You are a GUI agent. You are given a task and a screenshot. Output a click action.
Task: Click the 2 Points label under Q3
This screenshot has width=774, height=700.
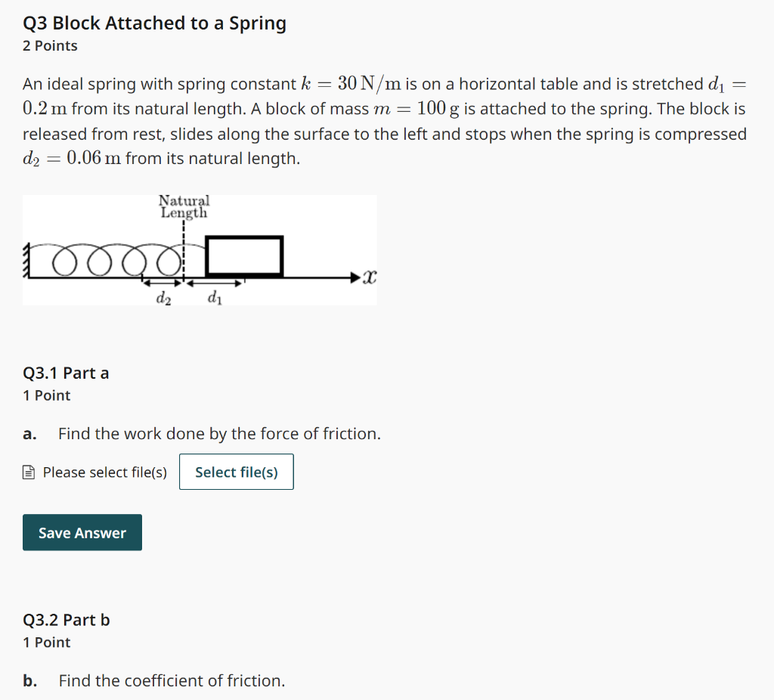click(x=48, y=46)
